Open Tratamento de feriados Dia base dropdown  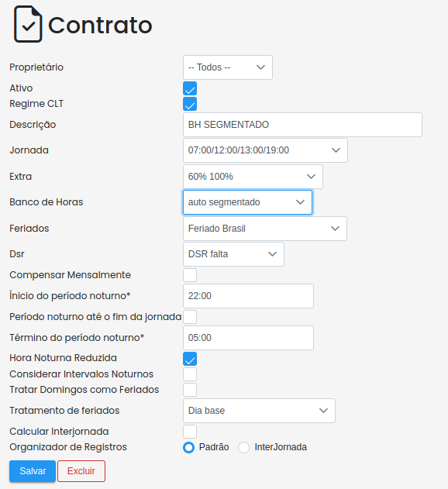click(x=259, y=411)
